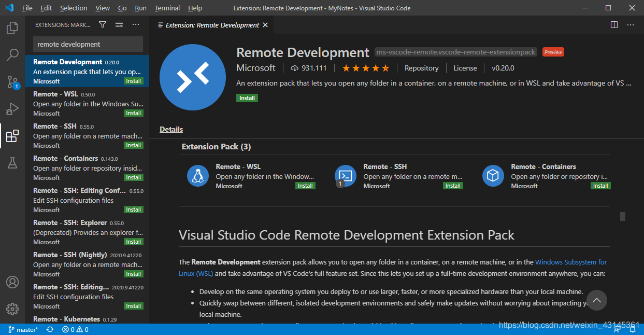The image size is (644, 335).
Task: Open the Selection menu
Action: 74,8
